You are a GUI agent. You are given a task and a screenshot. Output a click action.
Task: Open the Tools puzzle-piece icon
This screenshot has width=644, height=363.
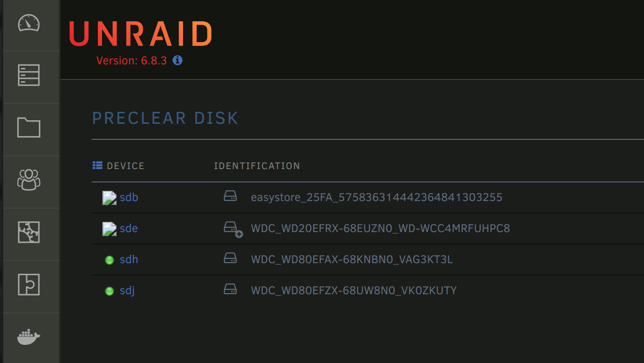click(x=29, y=284)
